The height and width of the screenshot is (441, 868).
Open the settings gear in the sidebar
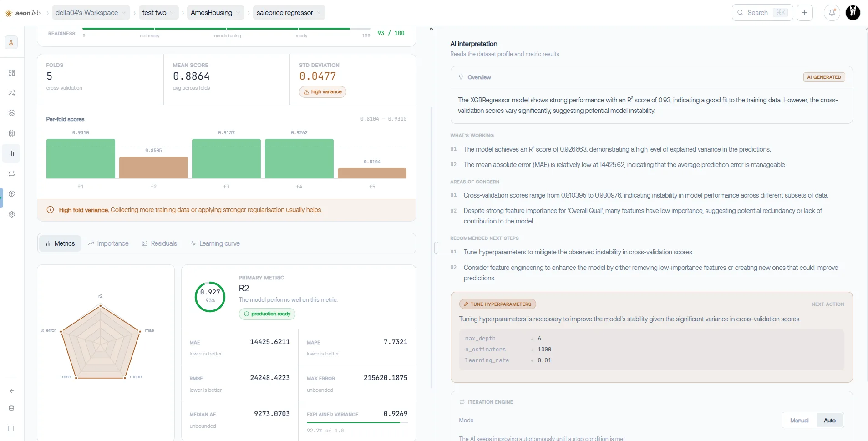pos(12,214)
